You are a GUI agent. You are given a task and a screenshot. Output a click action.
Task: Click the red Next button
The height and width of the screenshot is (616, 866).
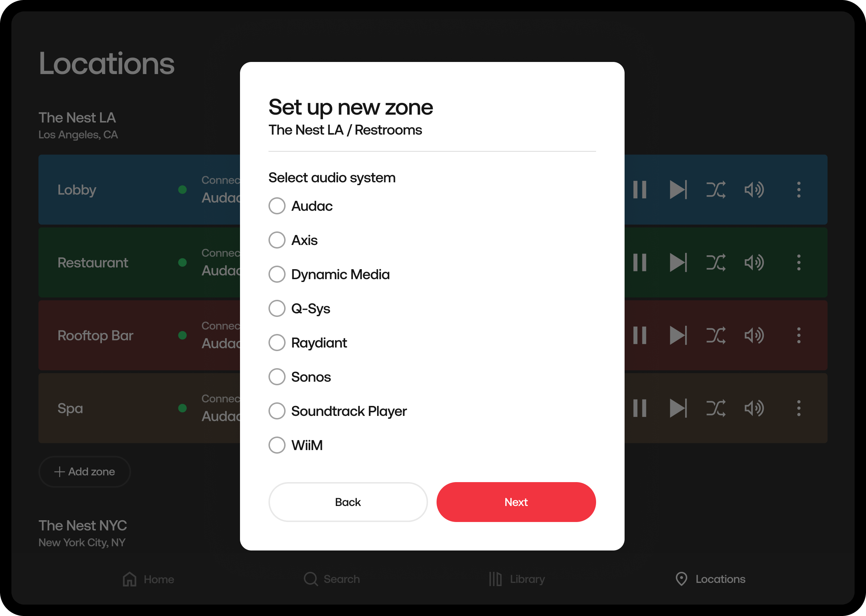pyautogui.click(x=516, y=502)
